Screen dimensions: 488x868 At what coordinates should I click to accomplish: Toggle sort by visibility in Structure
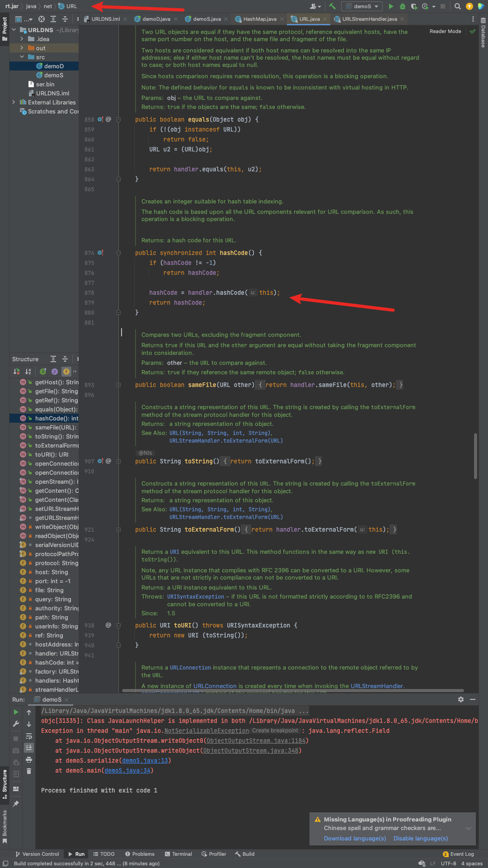click(16, 372)
